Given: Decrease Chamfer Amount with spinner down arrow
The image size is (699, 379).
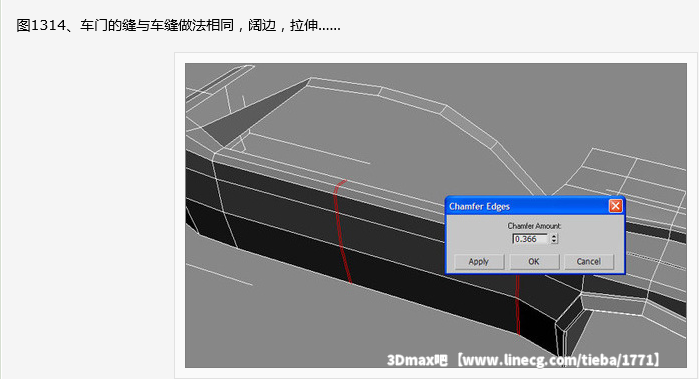Looking at the screenshot, I should point(554,242).
